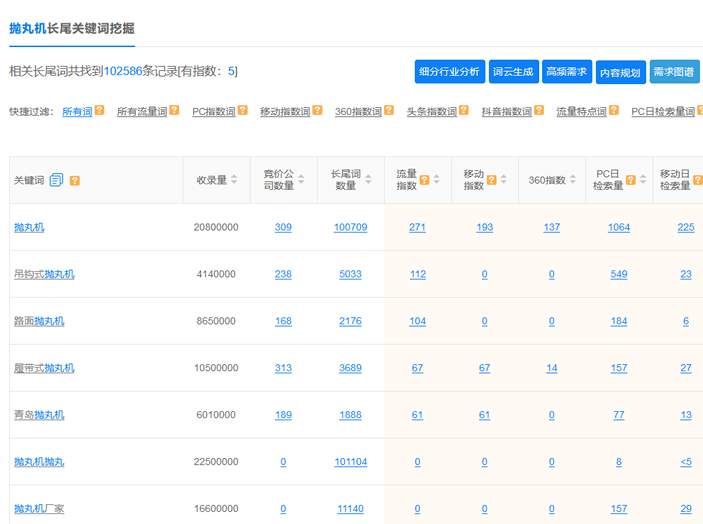Open the help icon next to 关键词 header
The image size is (703, 524).
(x=75, y=181)
